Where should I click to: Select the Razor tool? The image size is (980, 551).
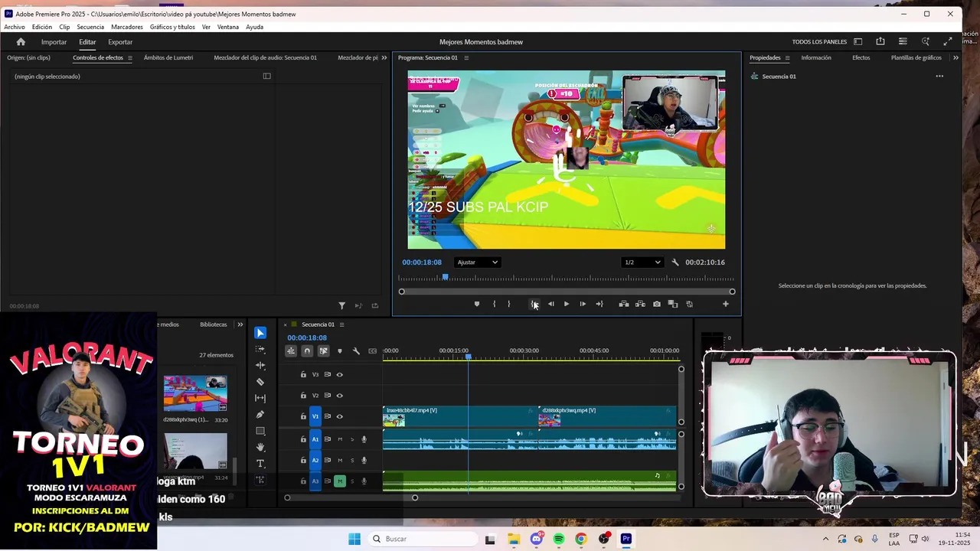click(x=260, y=382)
